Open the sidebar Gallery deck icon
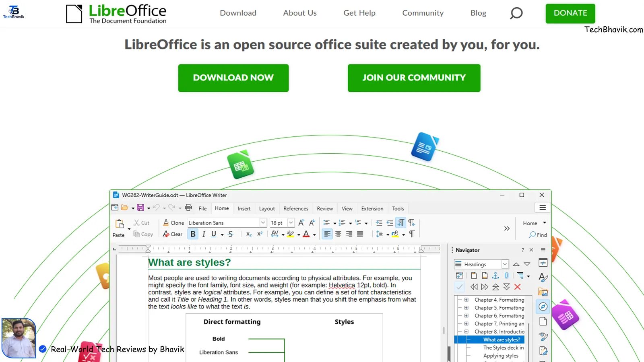644x362 pixels. tap(543, 292)
